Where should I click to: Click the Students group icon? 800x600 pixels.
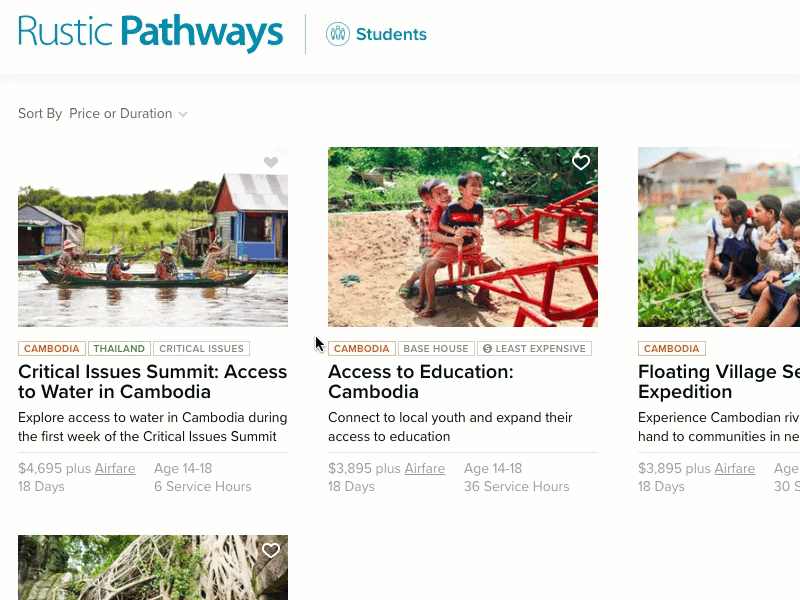(x=338, y=34)
